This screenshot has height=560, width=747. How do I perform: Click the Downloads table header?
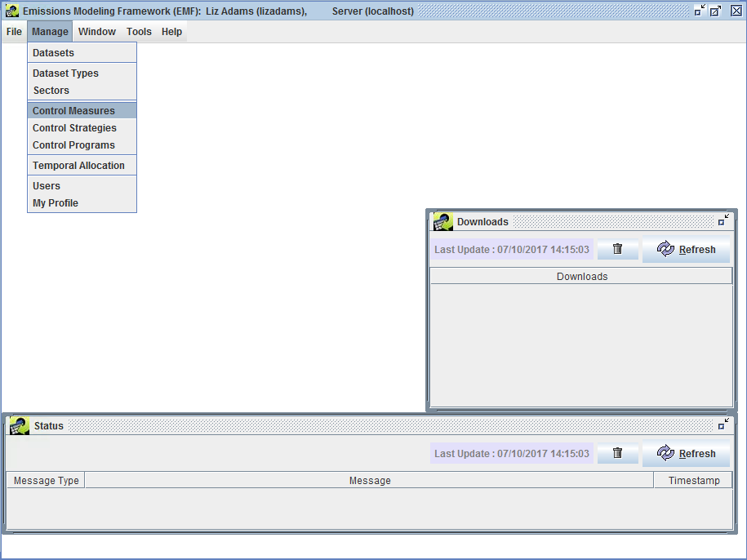pos(581,276)
